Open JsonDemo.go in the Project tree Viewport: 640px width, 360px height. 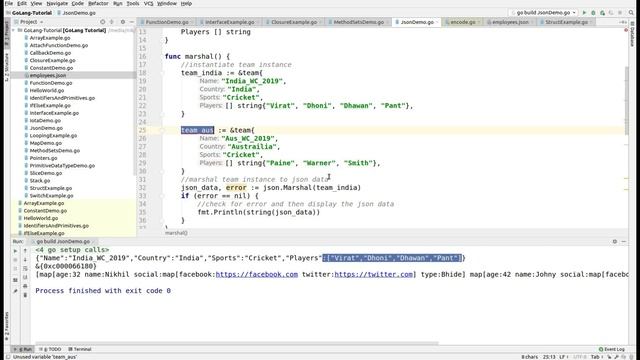coord(46,128)
